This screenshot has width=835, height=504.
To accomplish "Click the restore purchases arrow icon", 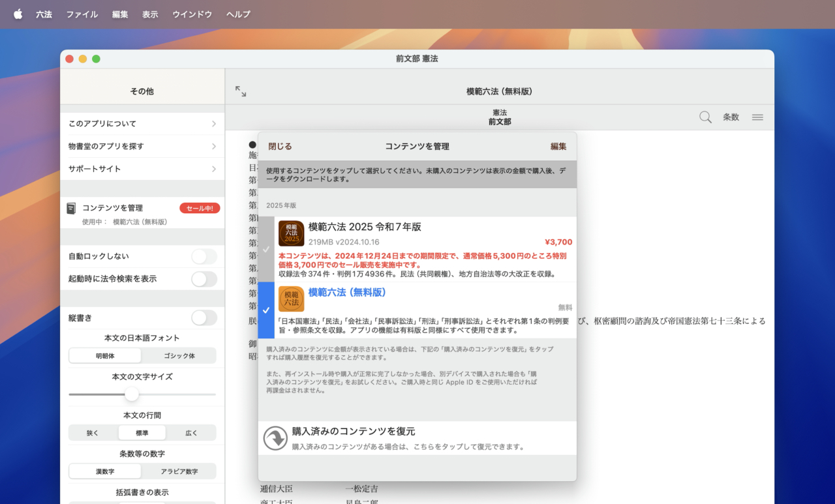I will [275, 438].
